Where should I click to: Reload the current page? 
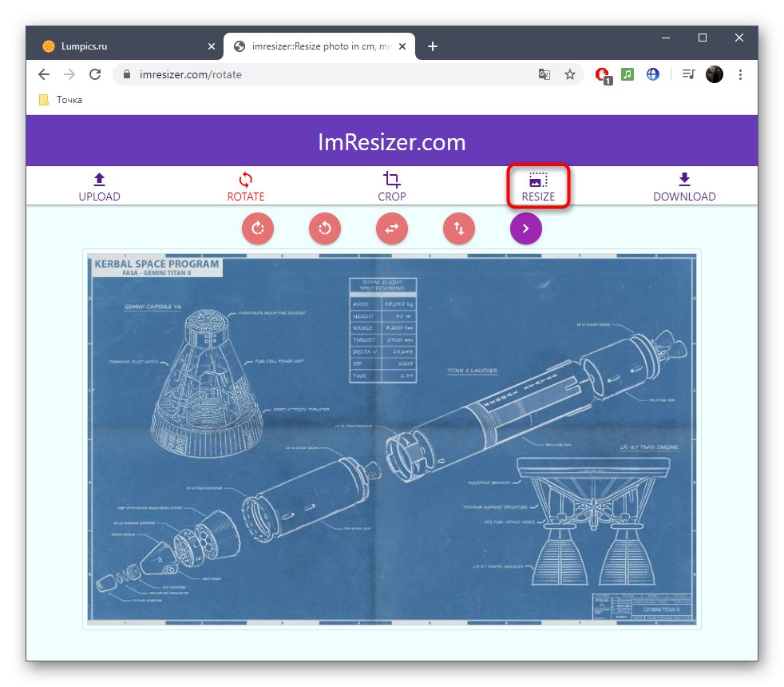pos(95,74)
